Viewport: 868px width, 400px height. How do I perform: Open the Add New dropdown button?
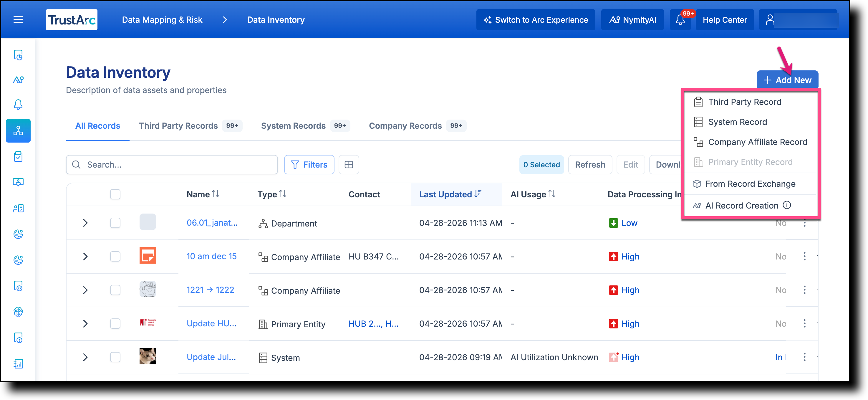pyautogui.click(x=787, y=80)
